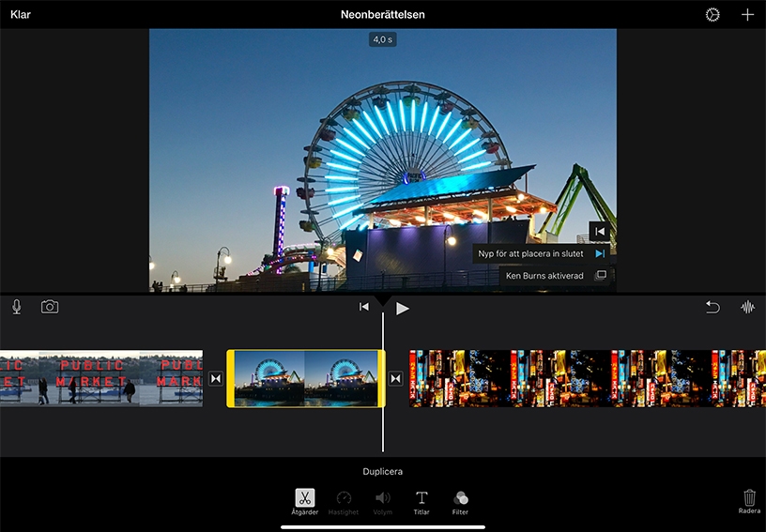Screen dimensions: 766x532
Task: Tap Duplicera to duplicate clip
Action: click(382, 471)
